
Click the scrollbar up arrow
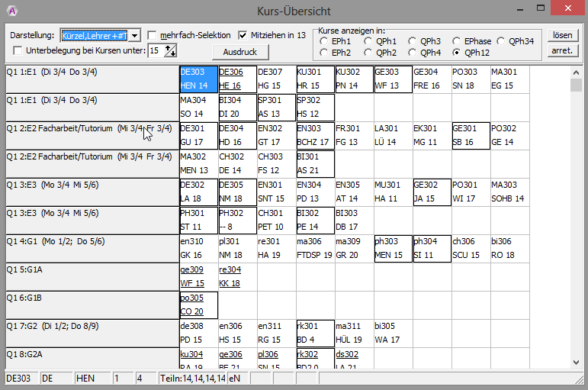(576, 72)
